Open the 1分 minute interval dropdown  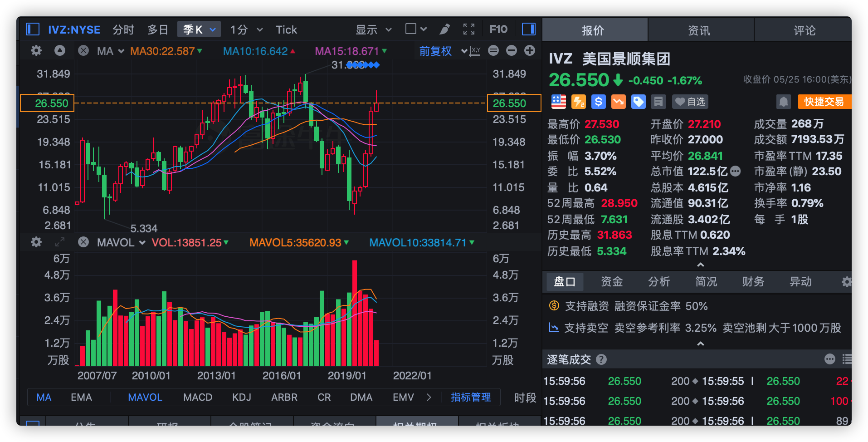(x=246, y=29)
